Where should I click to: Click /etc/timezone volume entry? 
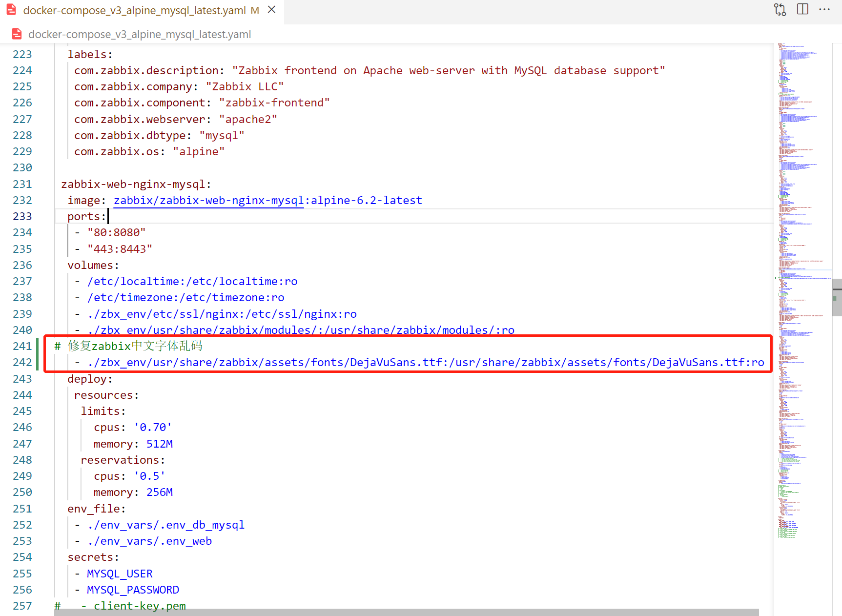pyautogui.click(x=186, y=297)
